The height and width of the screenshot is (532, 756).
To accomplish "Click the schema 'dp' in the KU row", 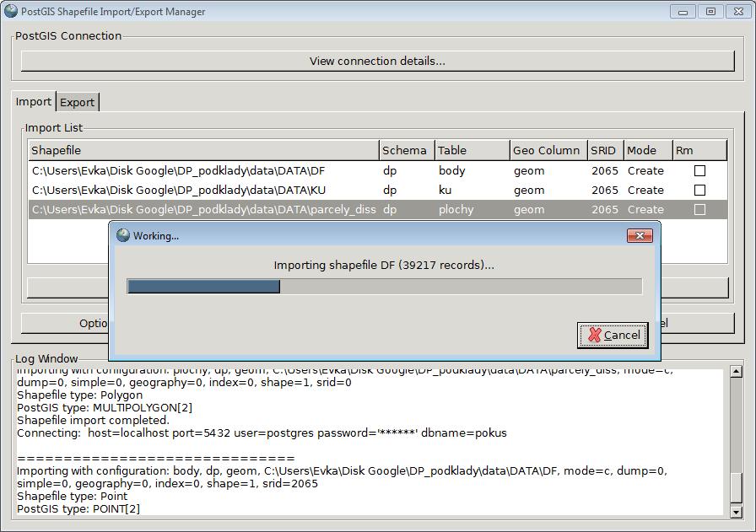I will click(390, 190).
